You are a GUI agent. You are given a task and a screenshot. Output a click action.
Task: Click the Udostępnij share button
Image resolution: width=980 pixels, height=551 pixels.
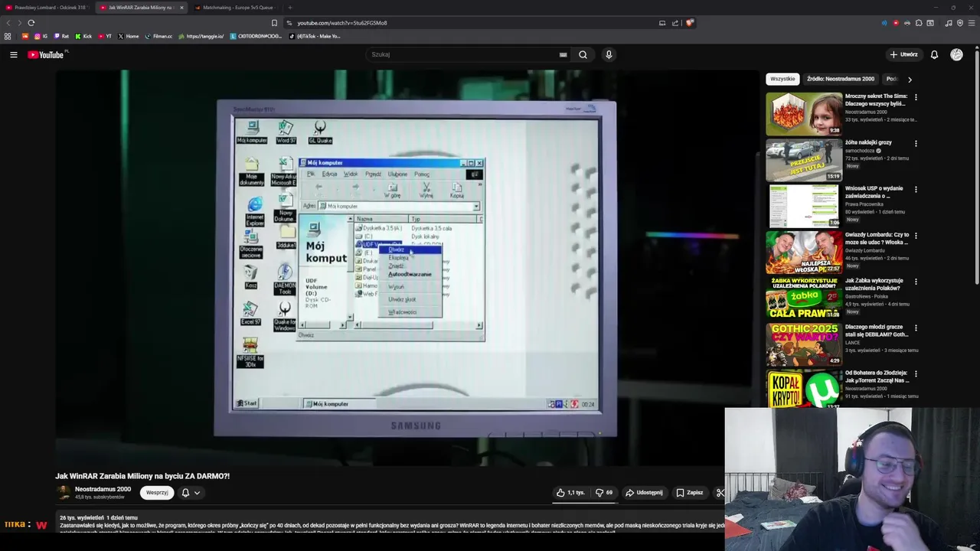(x=644, y=493)
